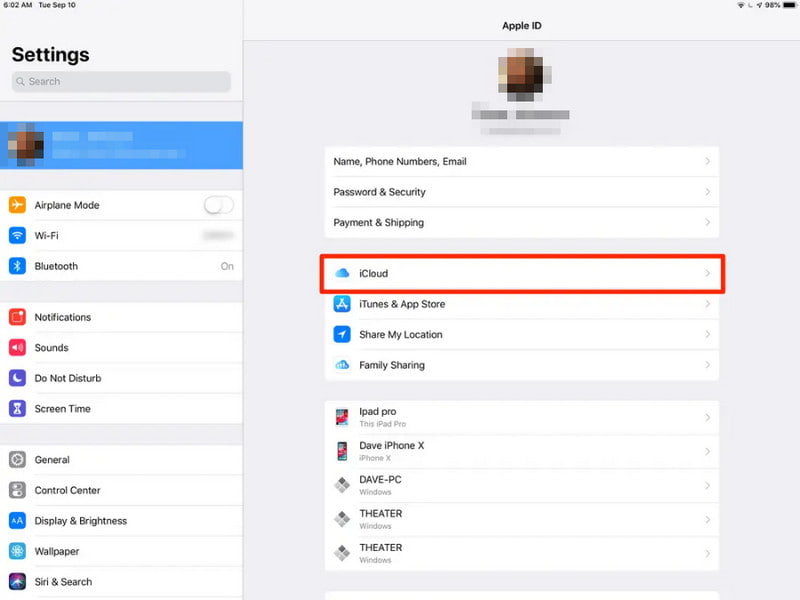Image resolution: width=800 pixels, height=600 pixels.
Task: Expand the iCloud row chevron
Action: (708, 273)
